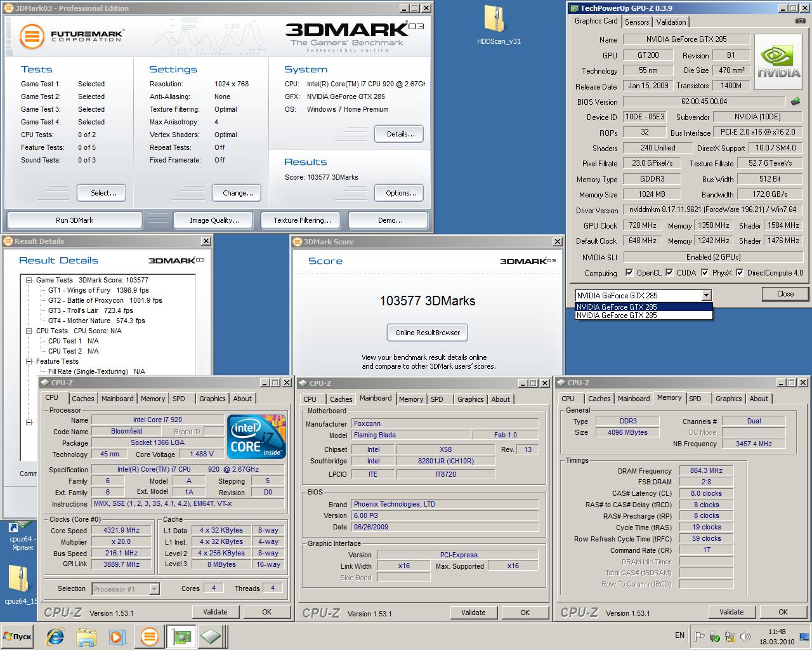Click the taskbar clock showing 11:48
The height and width of the screenshot is (650, 812).
(x=776, y=636)
